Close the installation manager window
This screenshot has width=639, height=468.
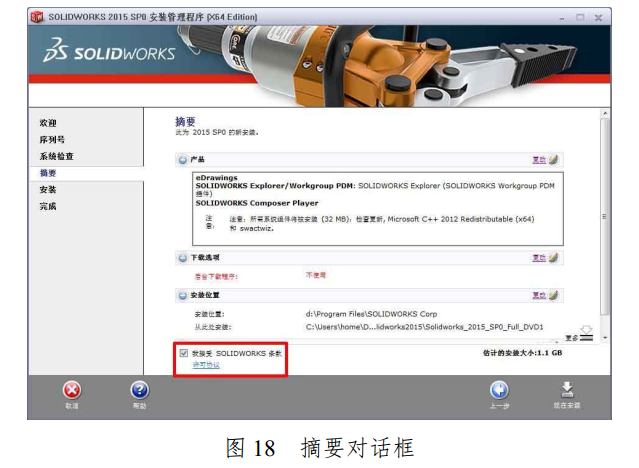tap(598, 18)
